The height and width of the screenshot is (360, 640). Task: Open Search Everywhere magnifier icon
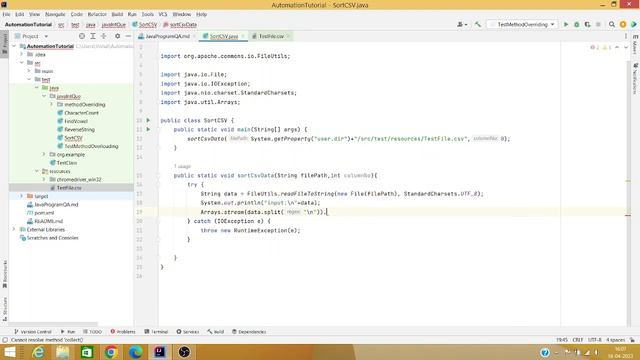point(611,24)
